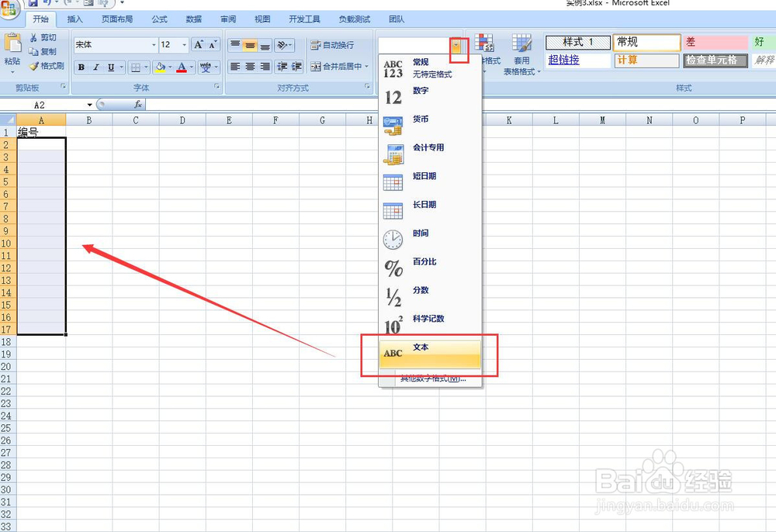Click Cut (剪切)
The height and width of the screenshot is (532, 776).
point(43,37)
